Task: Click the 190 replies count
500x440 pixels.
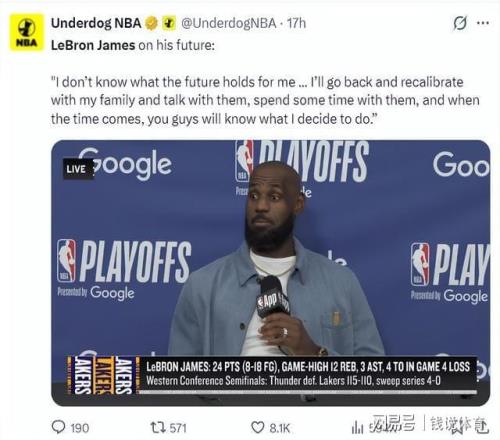Action: coord(80,428)
